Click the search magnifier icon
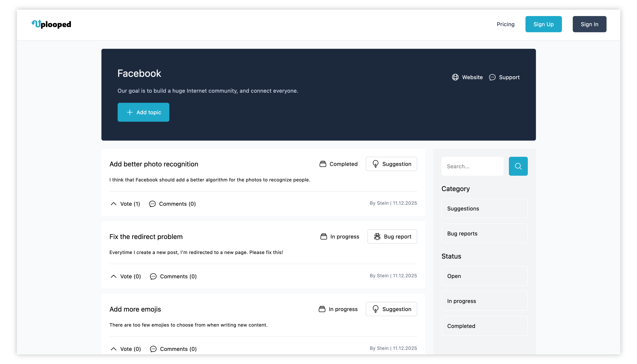The height and width of the screenshot is (364, 637). 518,166
